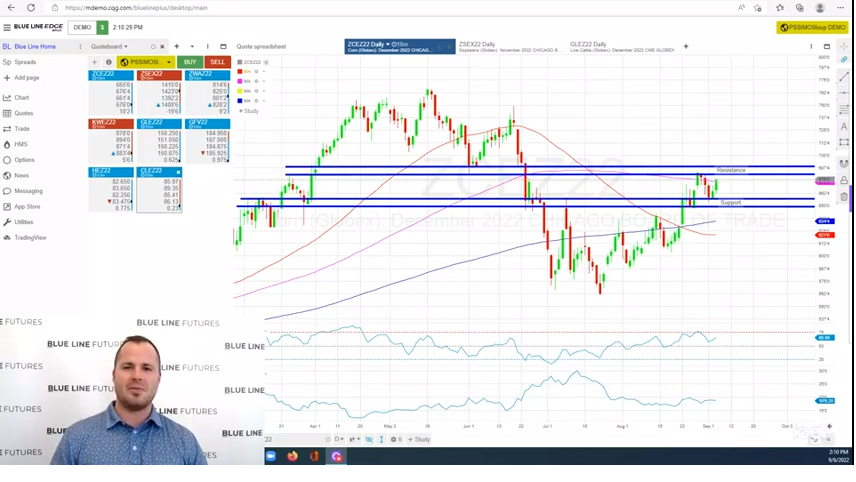Maximize the chart widget panel
856x482 pixels.
coord(827,46)
